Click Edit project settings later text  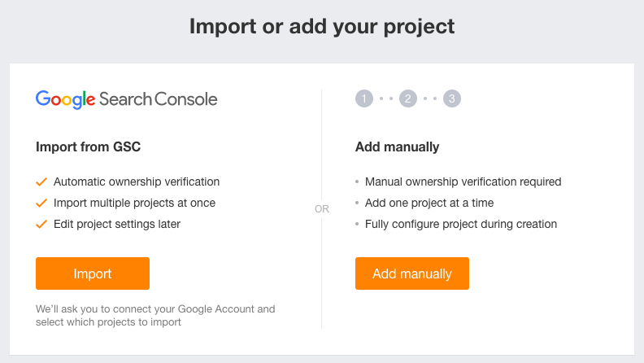click(x=117, y=224)
